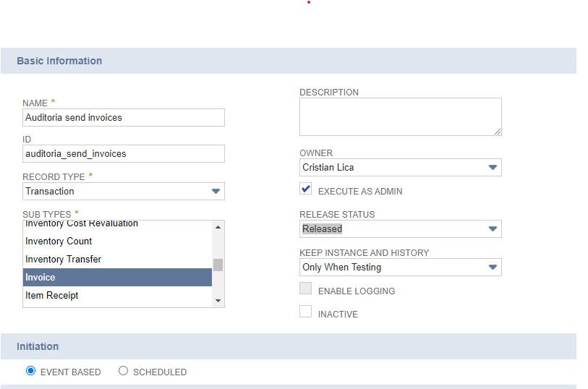Screen dimensions: 588x389
Task: Click the Release Status dropdown arrow
Action: point(493,229)
